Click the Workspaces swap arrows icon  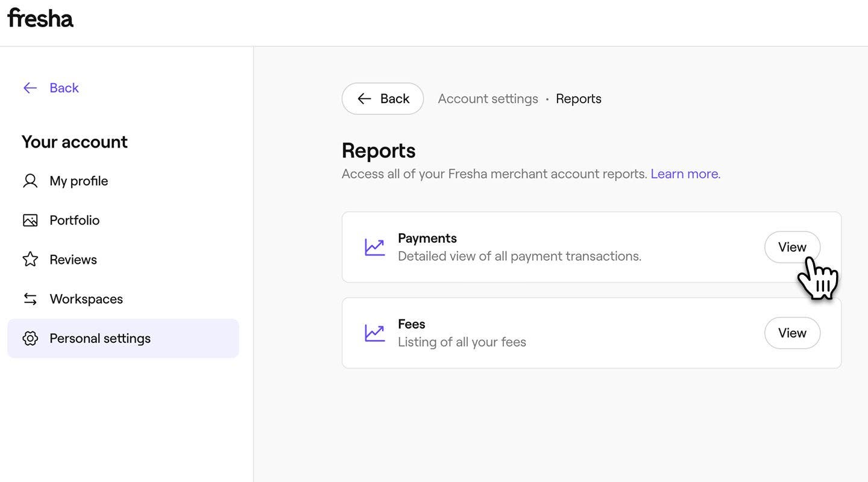[30, 299]
